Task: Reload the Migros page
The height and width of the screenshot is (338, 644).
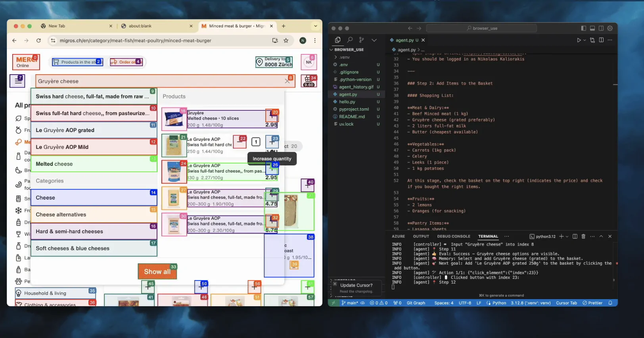Action: click(38, 40)
